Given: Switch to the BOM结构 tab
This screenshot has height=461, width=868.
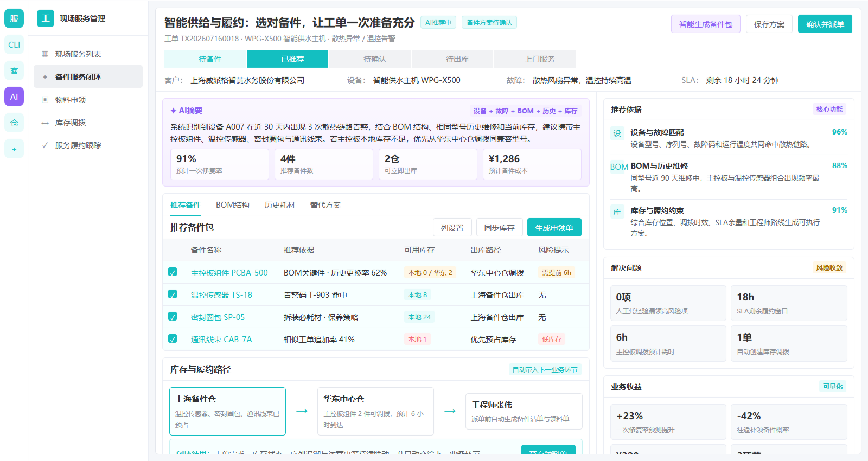Looking at the screenshot, I should pos(233,205).
